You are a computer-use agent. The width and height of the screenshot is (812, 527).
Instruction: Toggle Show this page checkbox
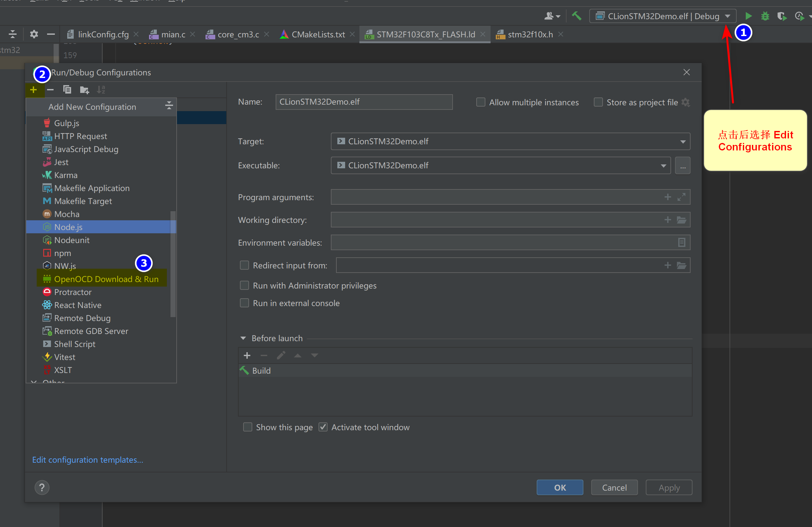[247, 427]
